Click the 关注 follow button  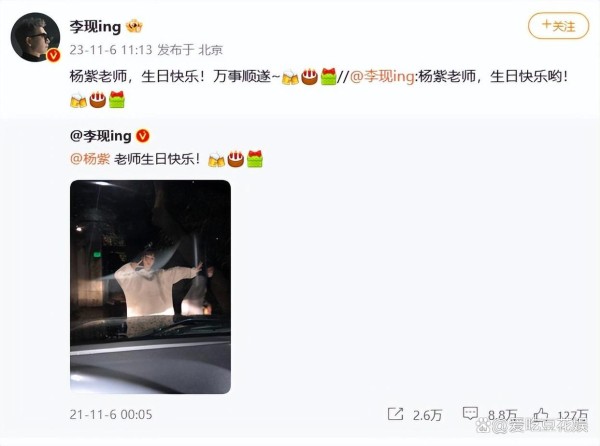coord(558,26)
